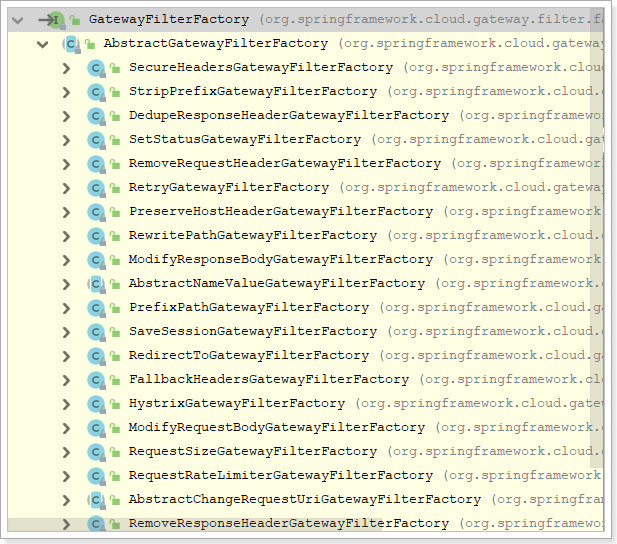
Task: Click abstract class icon of AbstractChangeRequestUriGatewayFilterFactory
Action: [96, 501]
